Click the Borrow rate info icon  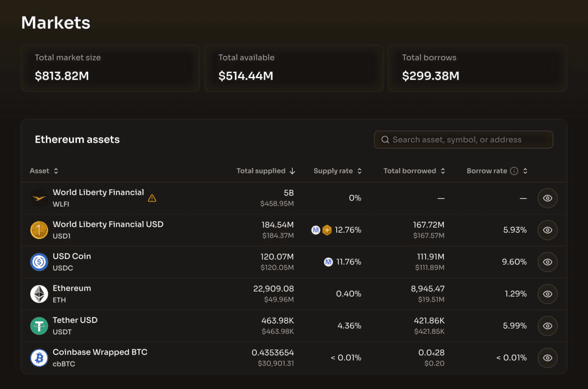point(514,171)
